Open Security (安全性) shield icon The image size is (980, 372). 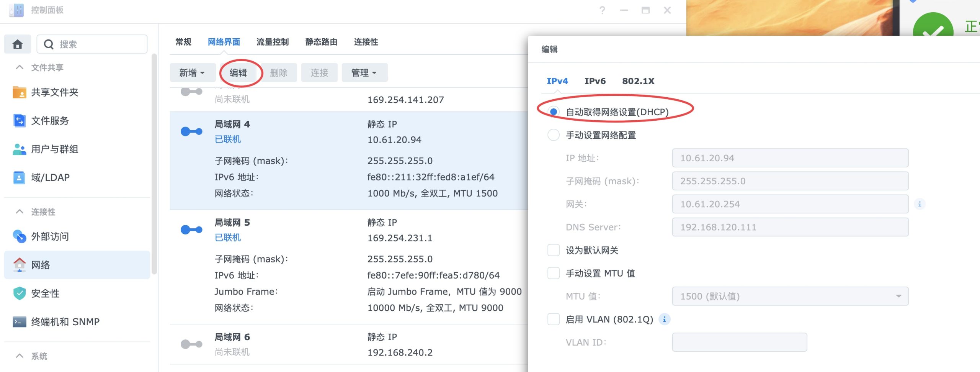point(19,293)
